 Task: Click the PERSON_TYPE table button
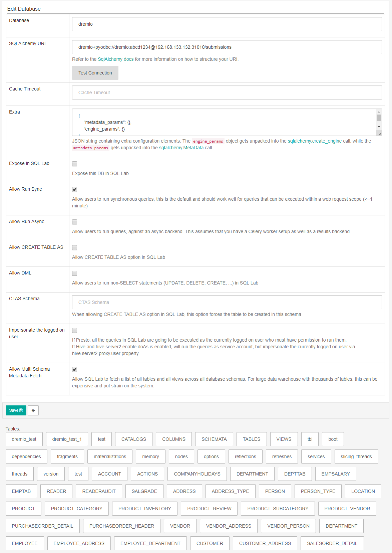(x=318, y=491)
